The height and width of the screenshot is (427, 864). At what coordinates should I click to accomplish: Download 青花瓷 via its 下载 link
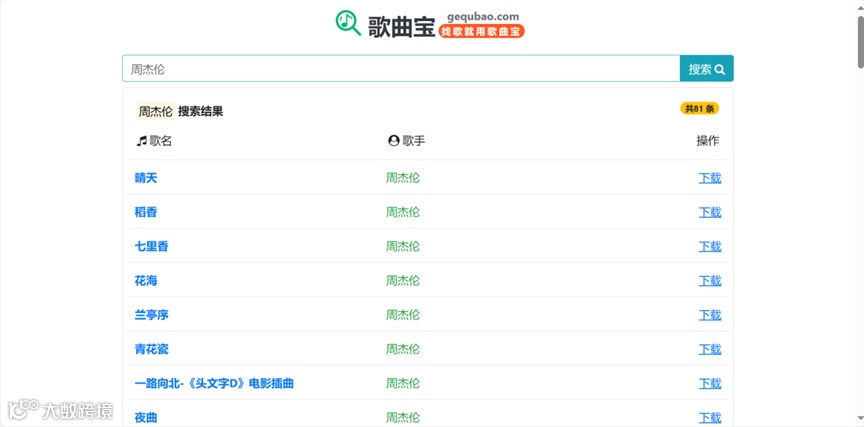point(710,349)
